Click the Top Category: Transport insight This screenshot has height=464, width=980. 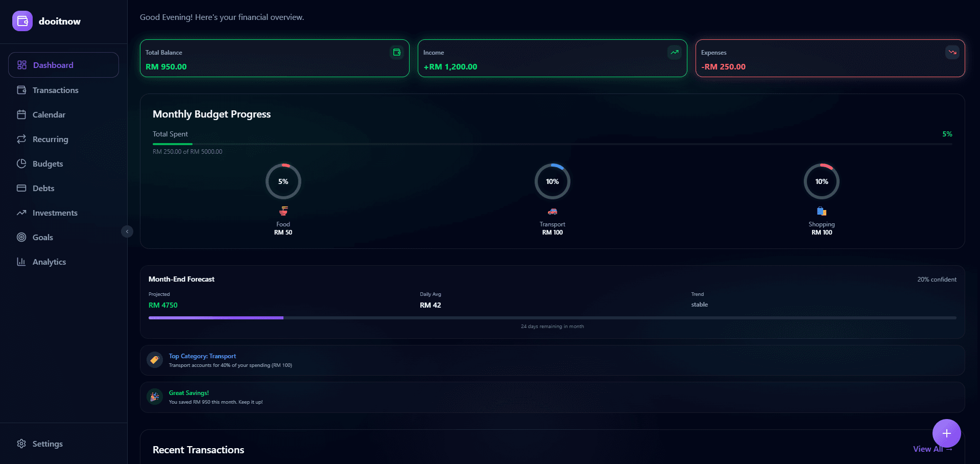pos(202,356)
